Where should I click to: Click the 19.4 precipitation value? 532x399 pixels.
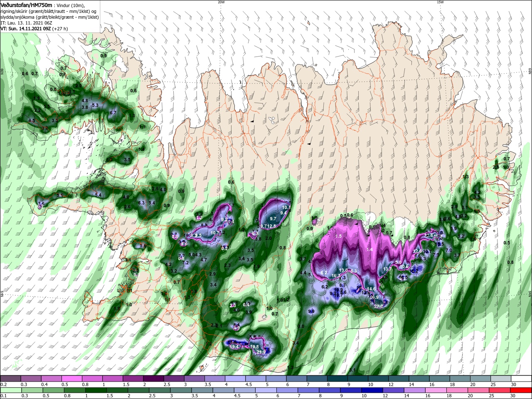coord(234,347)
